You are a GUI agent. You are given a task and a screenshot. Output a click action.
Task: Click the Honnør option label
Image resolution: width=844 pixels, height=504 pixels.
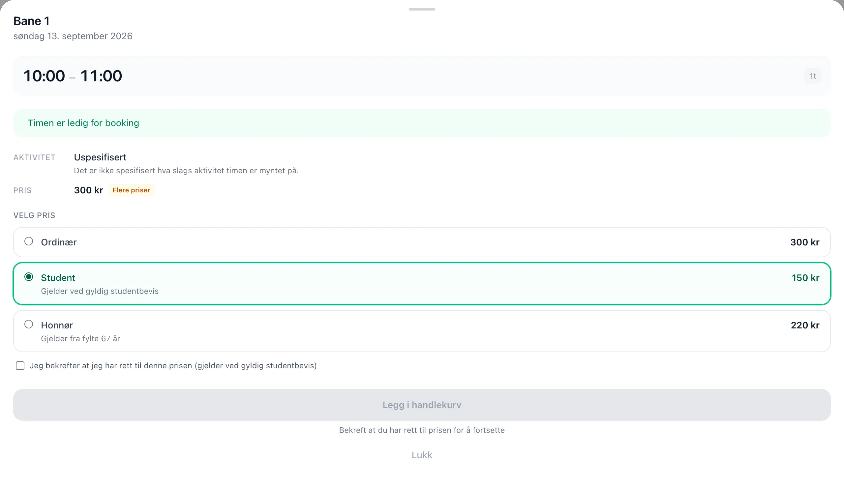click(x=57, y=325)
